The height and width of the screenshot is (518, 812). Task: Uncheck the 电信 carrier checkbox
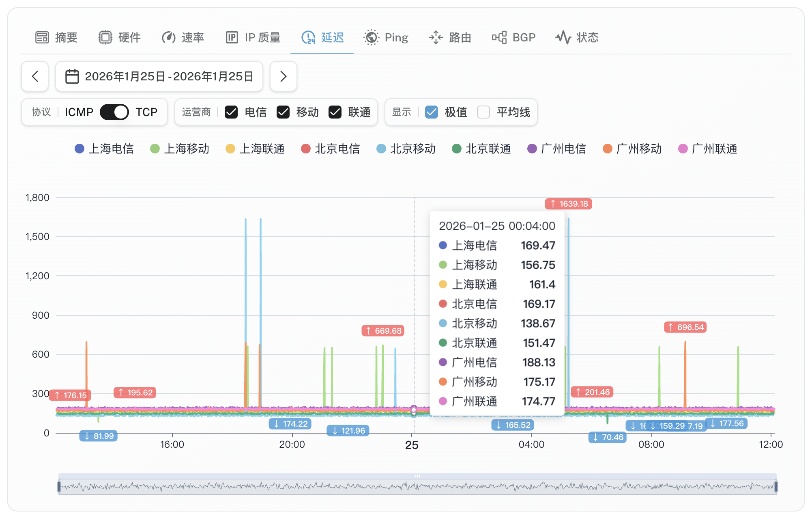(231, 112)
